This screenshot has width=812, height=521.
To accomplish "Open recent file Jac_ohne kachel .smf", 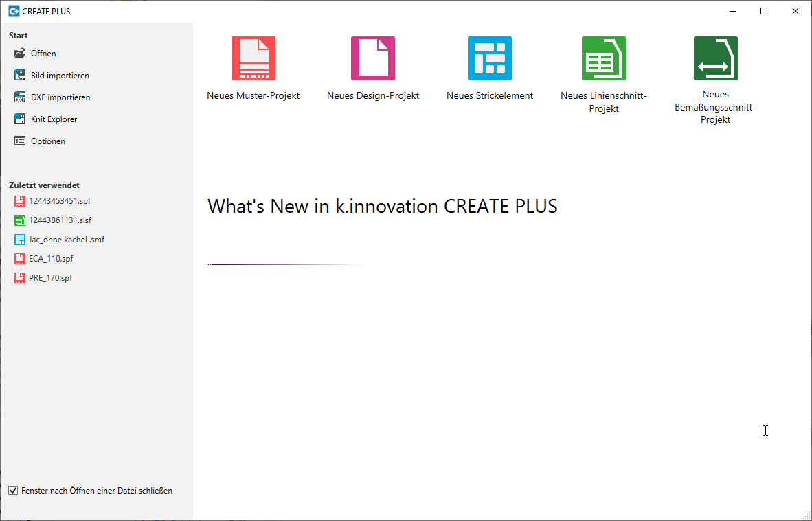I will [66, 240].
